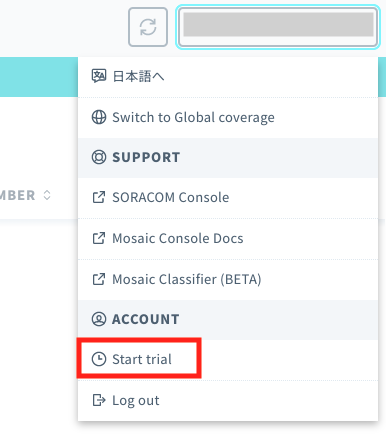Click the user icon beside ACCOUNT
386x436 pixels.
pyautogui.click(x=99, y=319)
